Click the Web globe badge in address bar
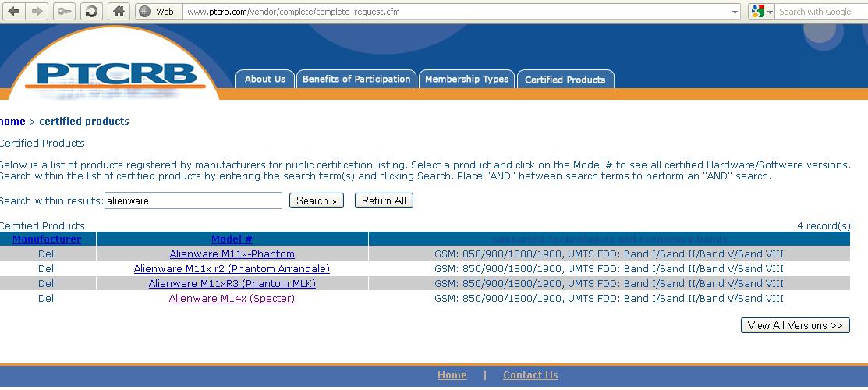Image resolution: width=868 pixels, height=390 pixels. (x=159, y=12)
